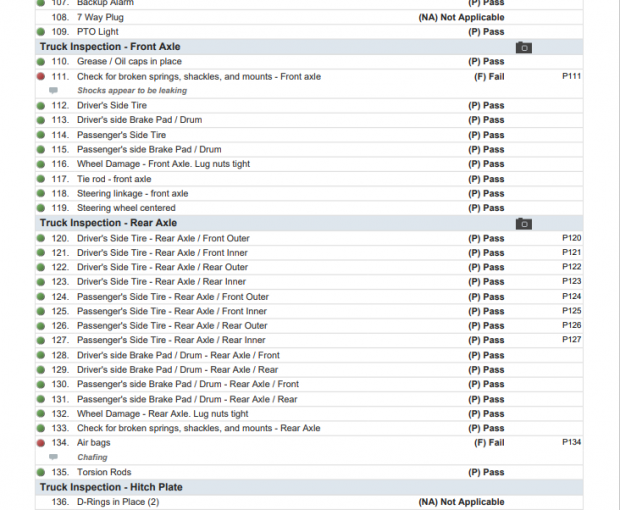Click the red fail dot for item 111
Image resolution: width=620 pixels, height=510 pixels.
click(x=41, y=76)
